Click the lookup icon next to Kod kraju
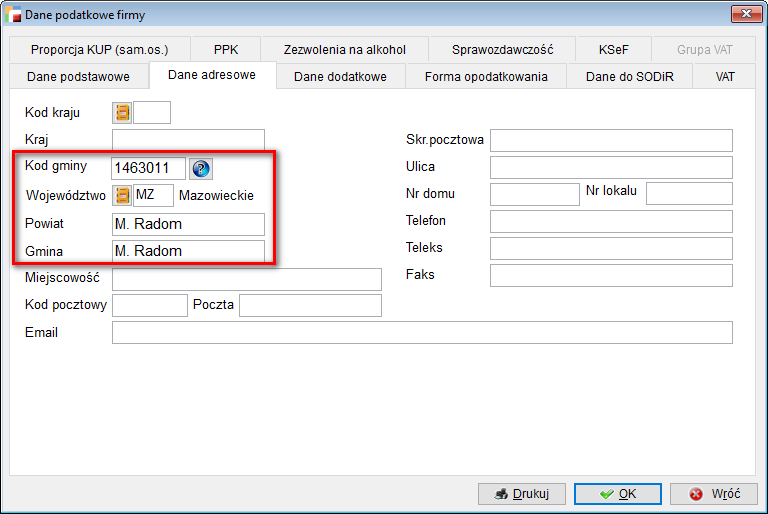This screenshot has width=768, height=514. [x=123, y=113]
